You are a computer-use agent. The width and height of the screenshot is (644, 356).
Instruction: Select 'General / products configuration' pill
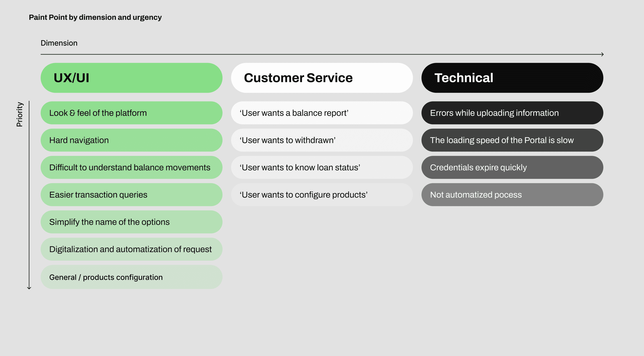(131, 277)
